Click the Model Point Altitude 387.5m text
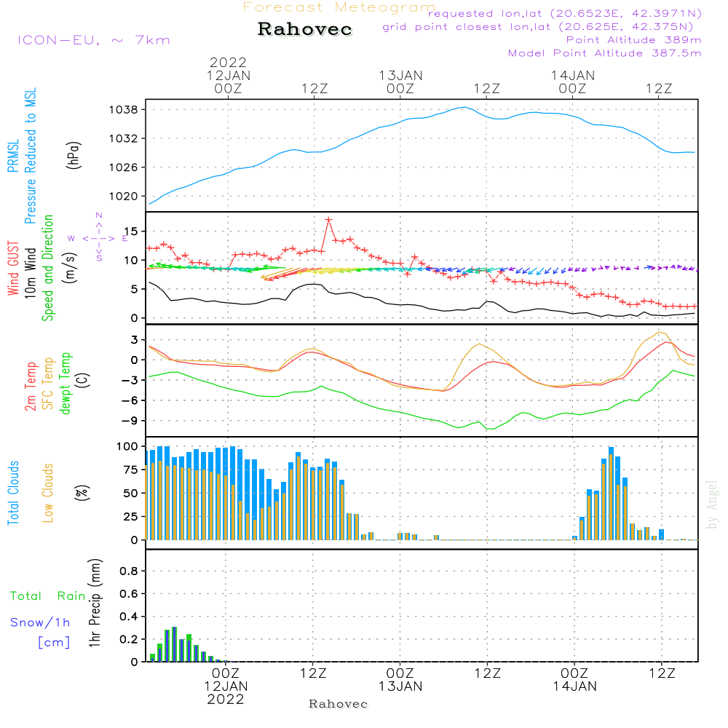Viewport: 728px width, 728px height. [x=604, y=53]
